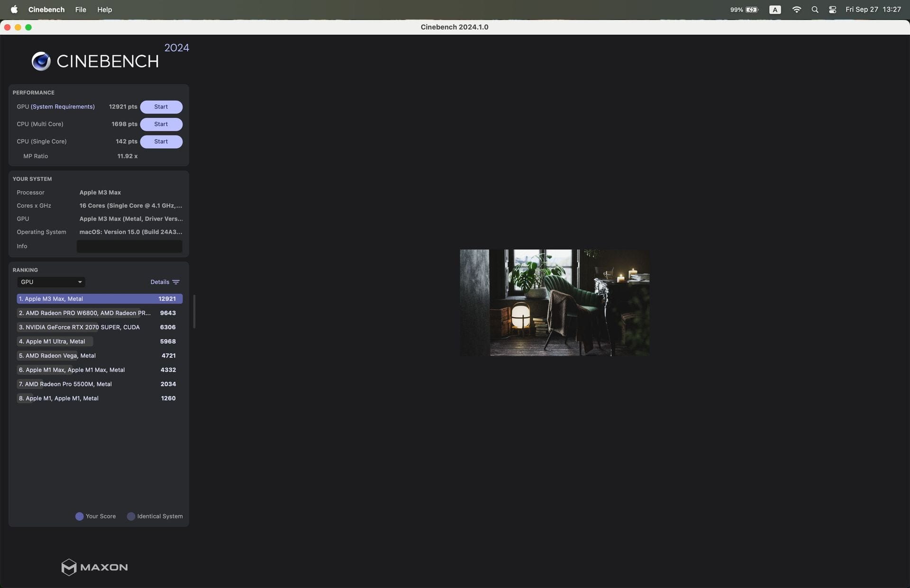Click the CPU Multi Core 1698 pts score
This screenshot has width=910, height=588.
coord(125,124)
